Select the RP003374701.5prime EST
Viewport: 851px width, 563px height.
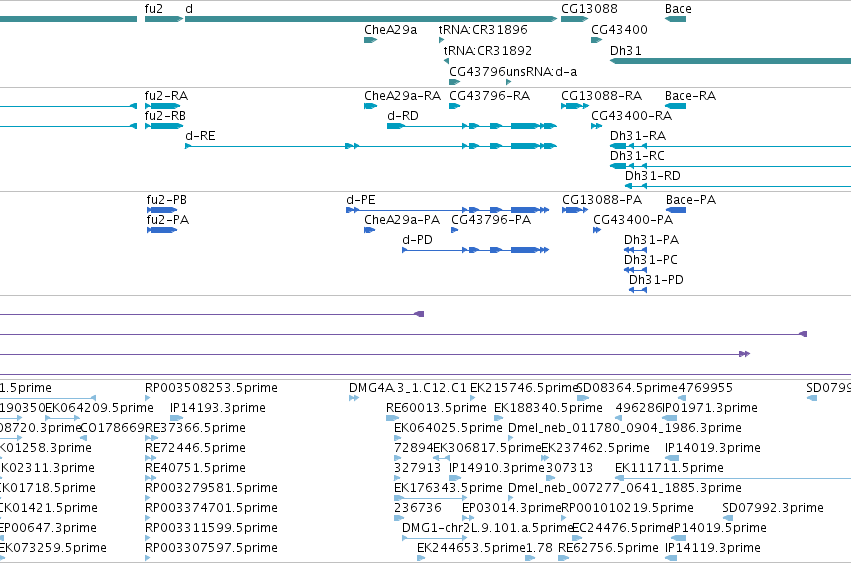(x=147, y=518)
